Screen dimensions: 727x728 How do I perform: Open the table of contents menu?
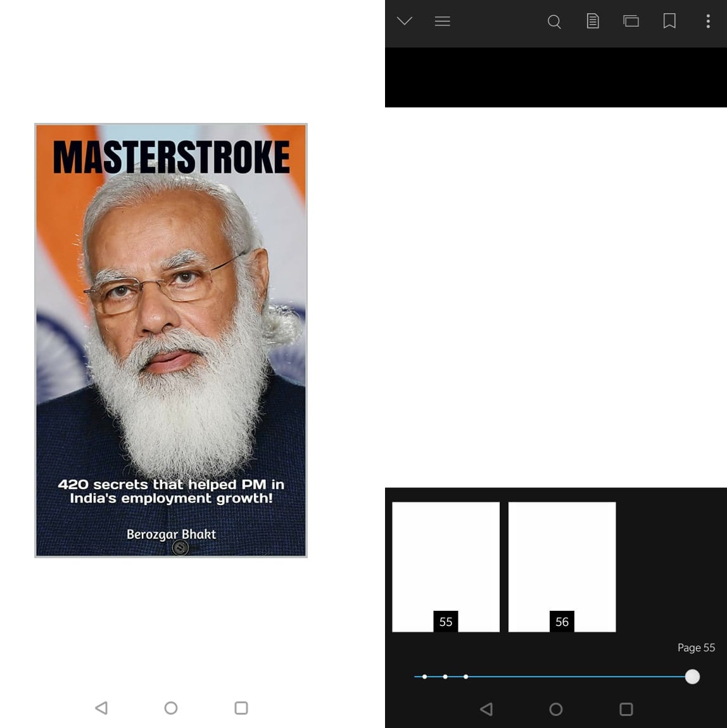click(x=442, y=22)
